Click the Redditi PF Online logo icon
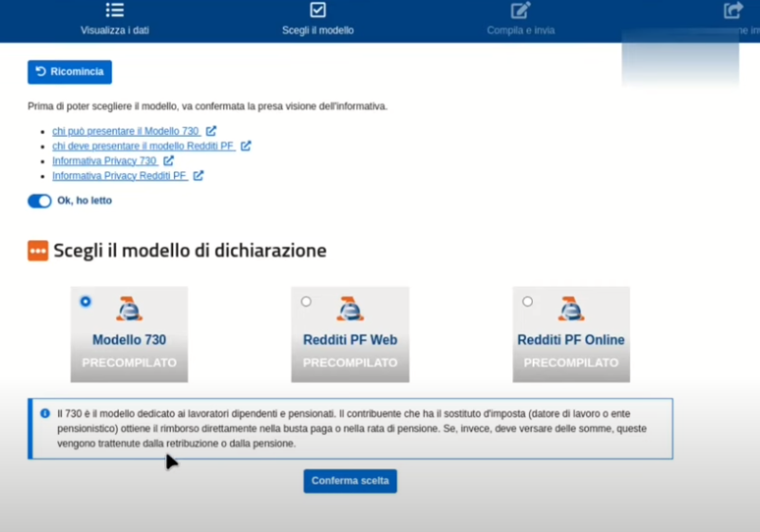760x532 pixels. 571,309
